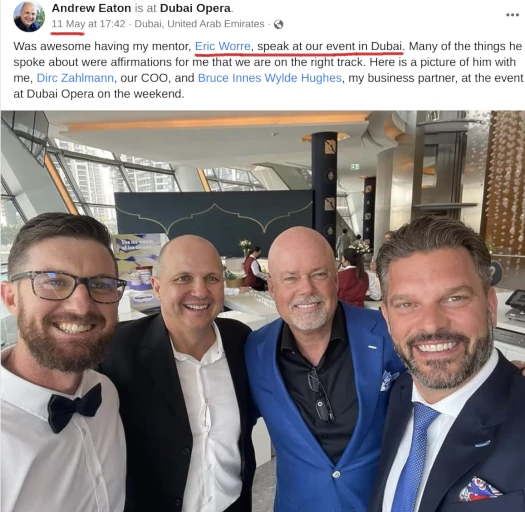
Task: Click the globe public-privacy icon
Action: click(279, 24)
